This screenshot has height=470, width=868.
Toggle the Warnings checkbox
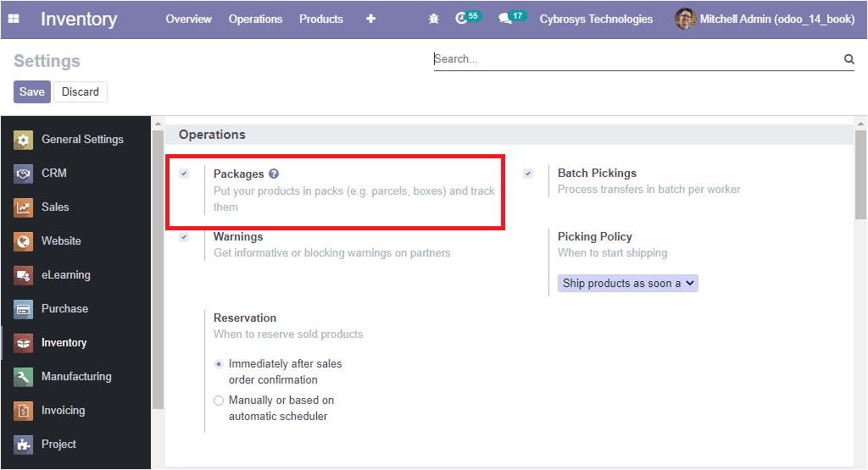(x=184, y=237)
